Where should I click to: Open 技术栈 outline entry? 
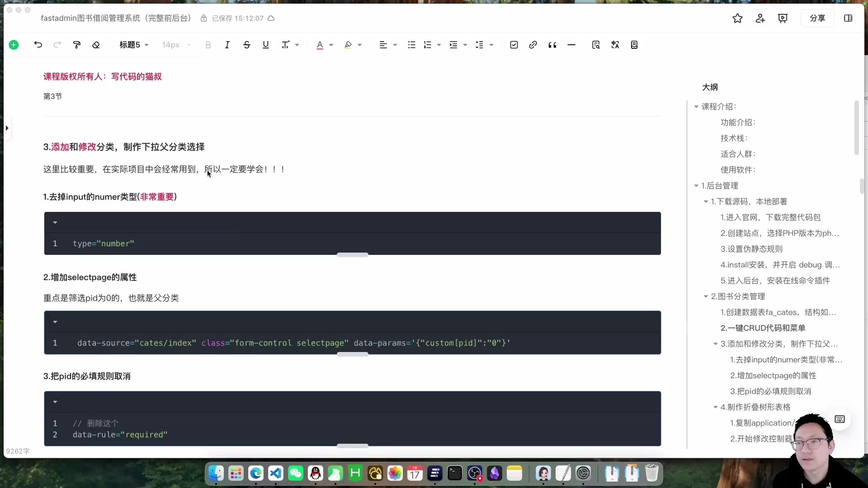(734, 138)
